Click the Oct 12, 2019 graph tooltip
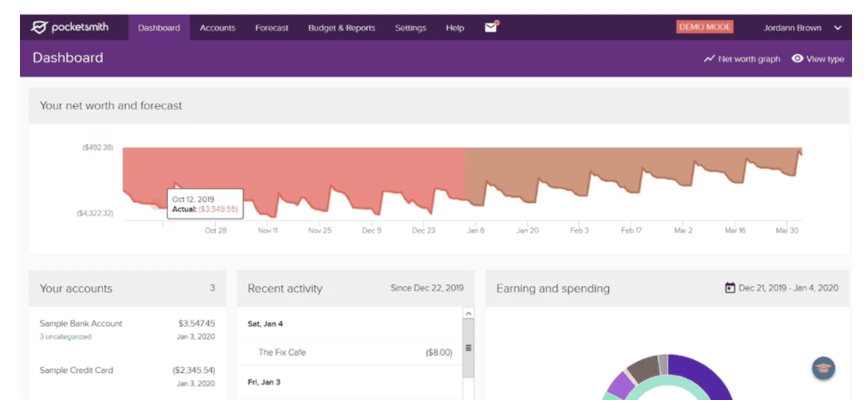This screenshot has width=868, height=412. [x=205, y=203]
